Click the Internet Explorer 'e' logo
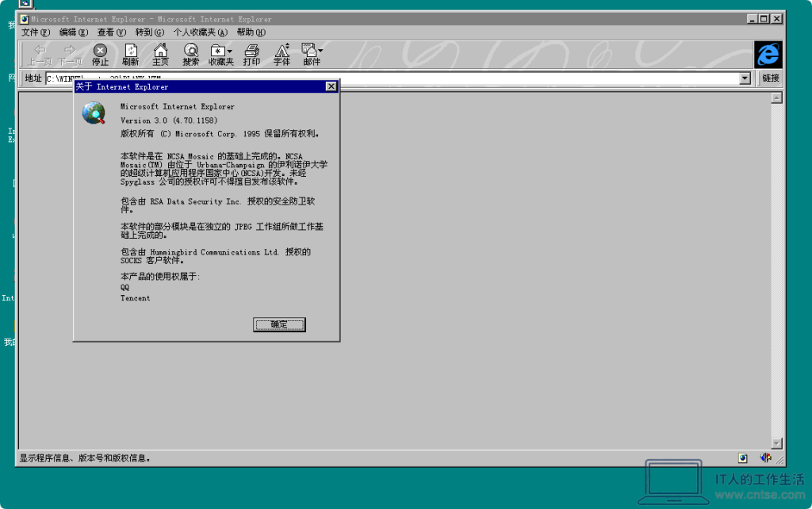The height and width of the screenshot is (509, 812). pos(768,55)
